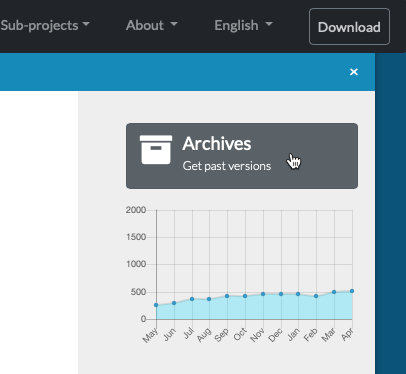Image resolution: width=406 pixels, height=374 pixels.
Task: Click the May data point on the chart
Action: tap(156, 305)
